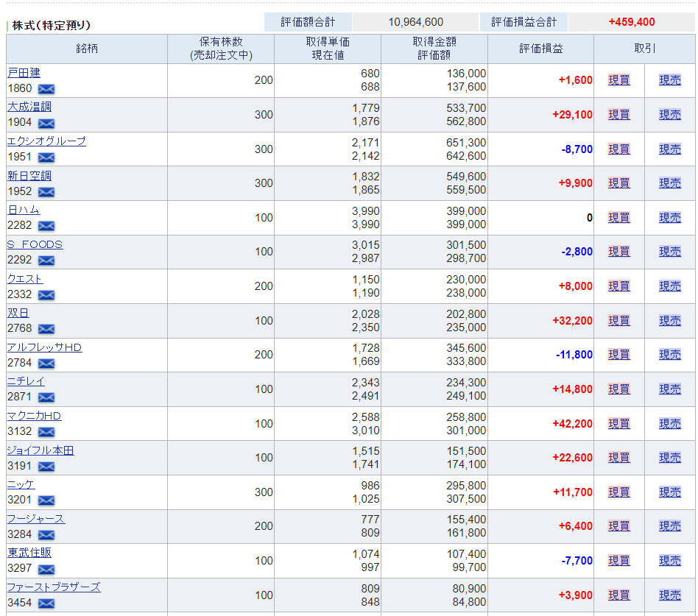
Task: Open the mail alert icon for 1951
Action: coord(46,157)
